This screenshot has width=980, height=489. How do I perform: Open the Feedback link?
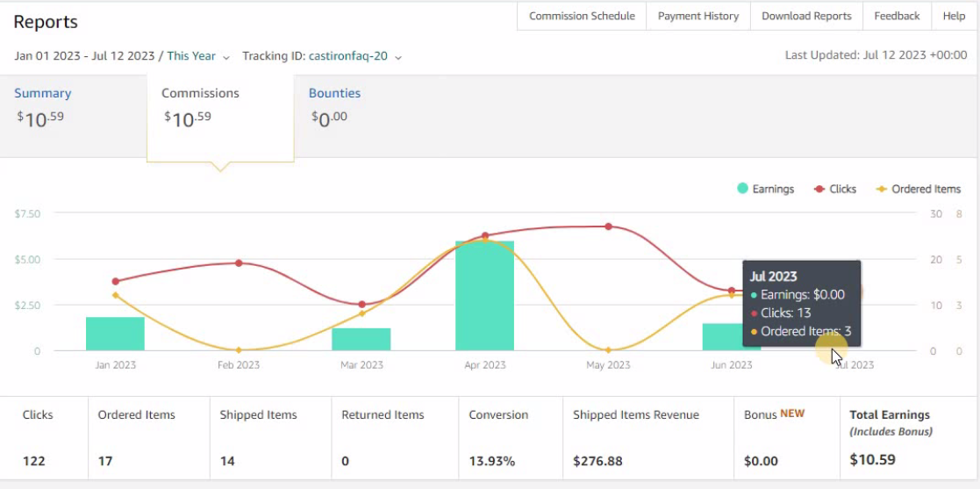click(897, 17)
